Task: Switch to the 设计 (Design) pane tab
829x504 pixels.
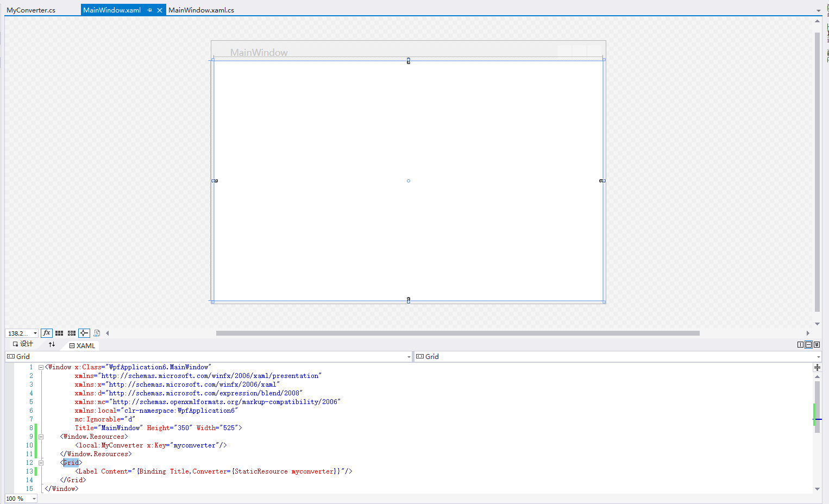Action: tap(23, 344)
